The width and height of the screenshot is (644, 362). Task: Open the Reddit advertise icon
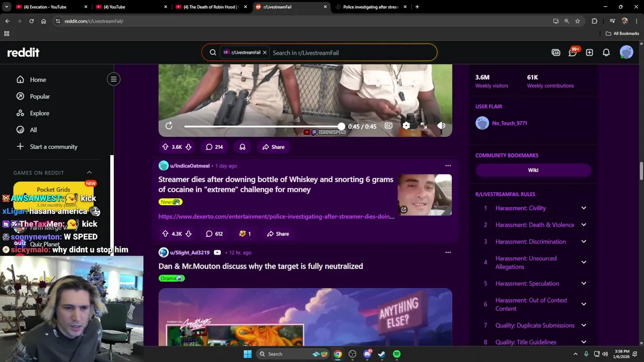click(x=556, y=52)
